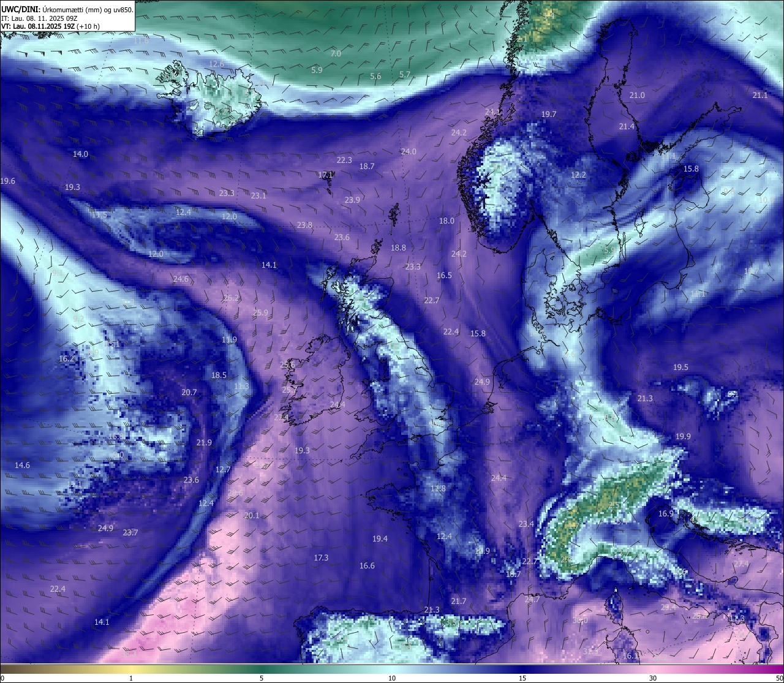Viewport: 784px width, 683px height.
Task: Click the 18.0 value off Norway
Action: 447,221
